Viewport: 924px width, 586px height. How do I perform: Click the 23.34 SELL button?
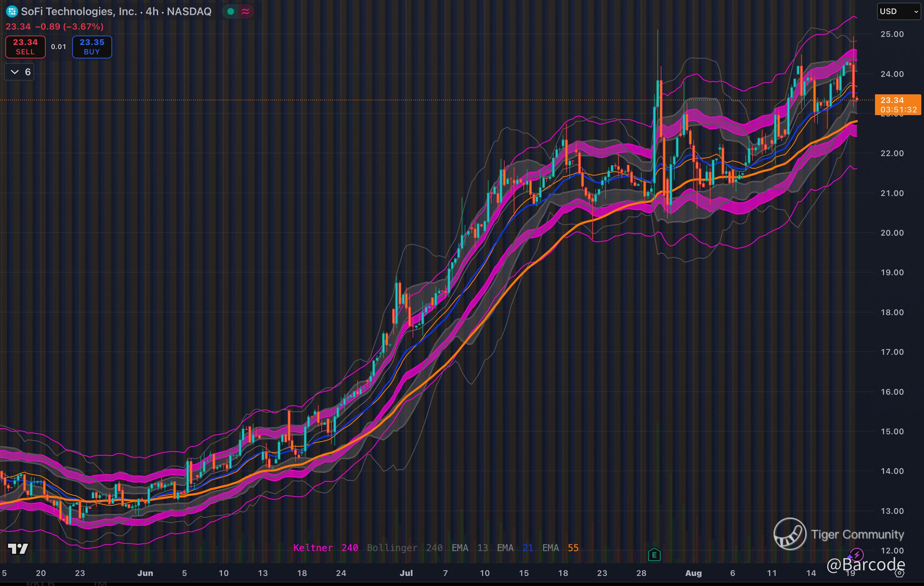25,47
